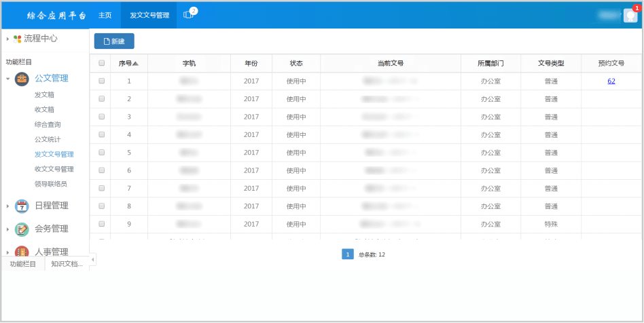Click the 字轨 column header
644x323 pixels.
point(189,64)
